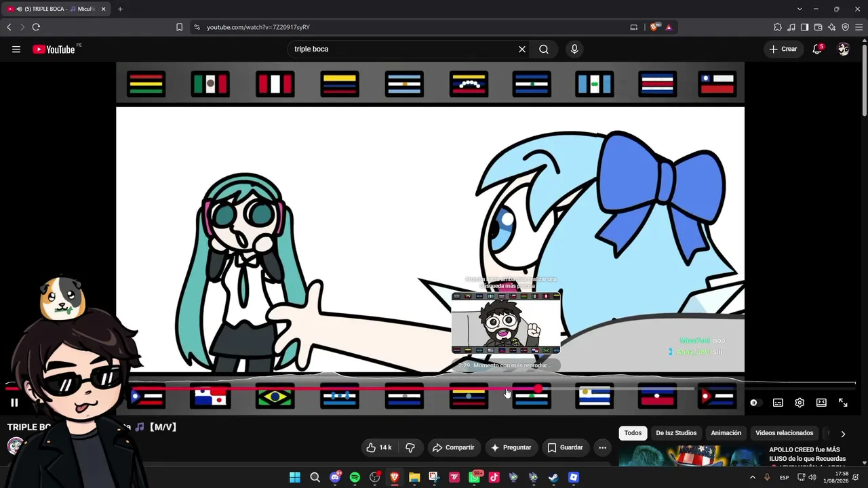Screen dimensions: 868x488
Task: Open a new browser tab
Action: coord(120,9)
